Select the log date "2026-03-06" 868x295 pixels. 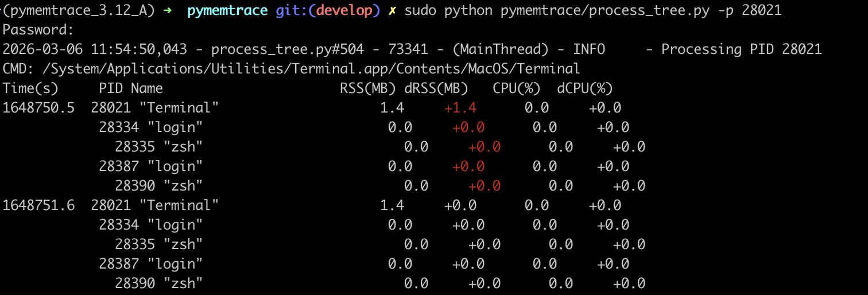coord(42,49)
